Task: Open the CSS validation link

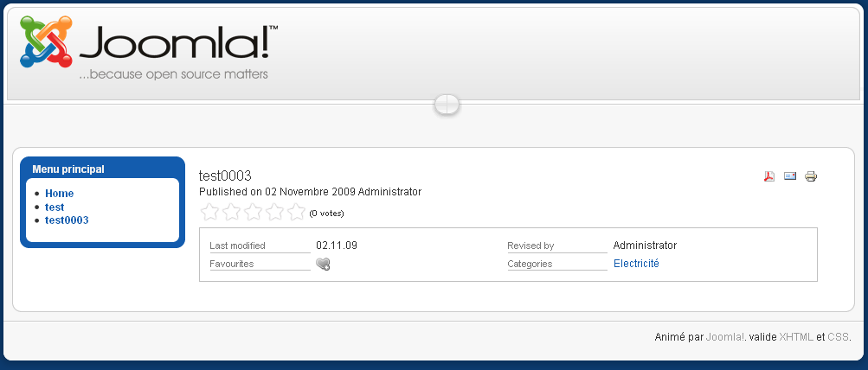Action: click(x=838, y=337)
